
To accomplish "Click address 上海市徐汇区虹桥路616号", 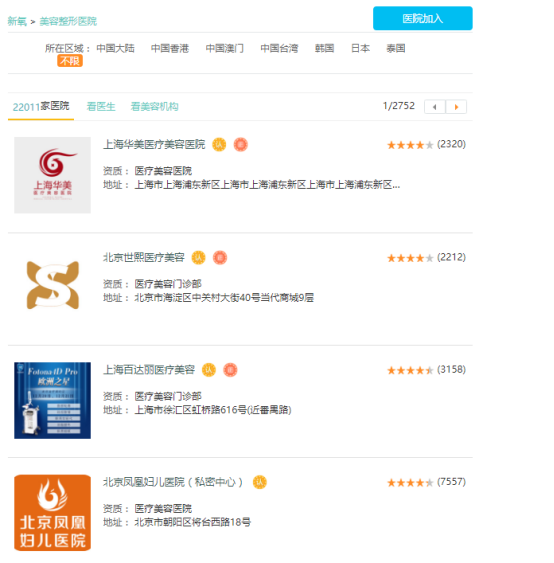I will pos(213,410).
